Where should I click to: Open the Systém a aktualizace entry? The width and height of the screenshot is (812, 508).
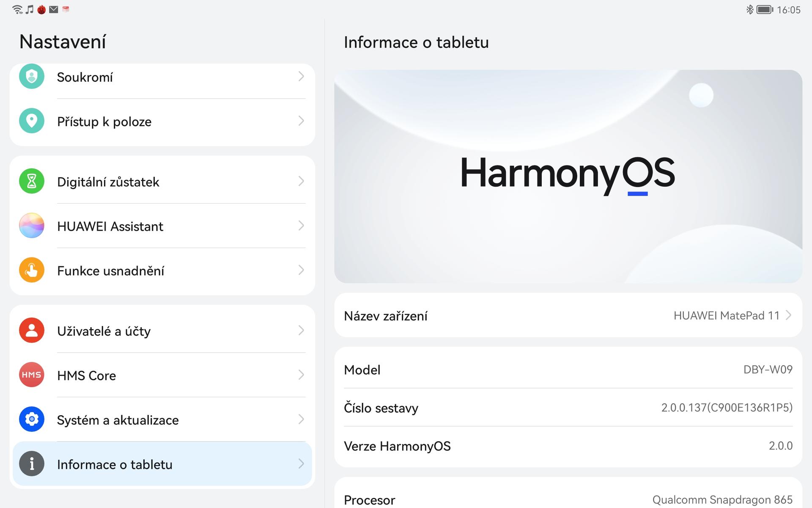point(162,419)
